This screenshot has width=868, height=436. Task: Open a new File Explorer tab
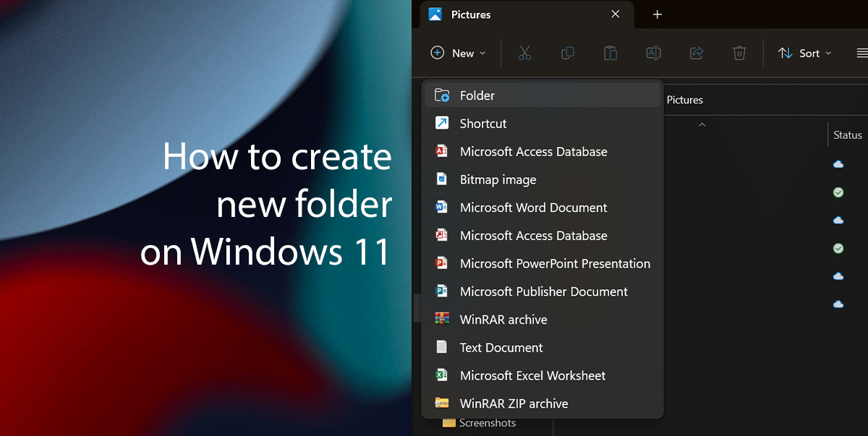[658, 14]
